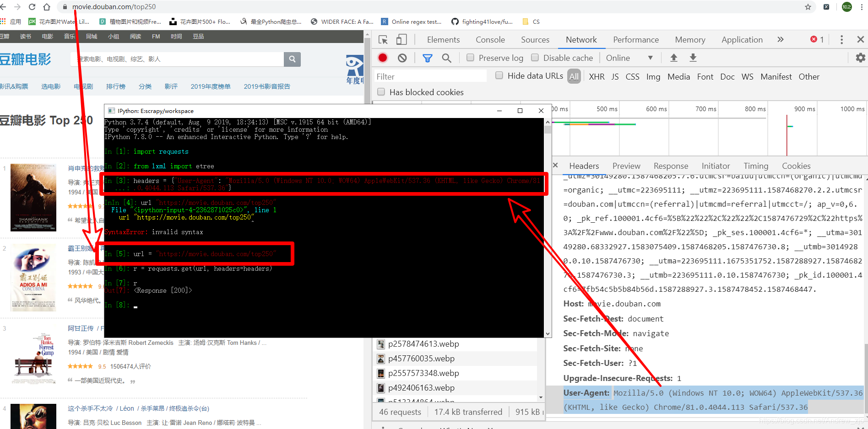868x429 pixels.
Task: Enable Preserve log checkbox
Action: [470, 58]
